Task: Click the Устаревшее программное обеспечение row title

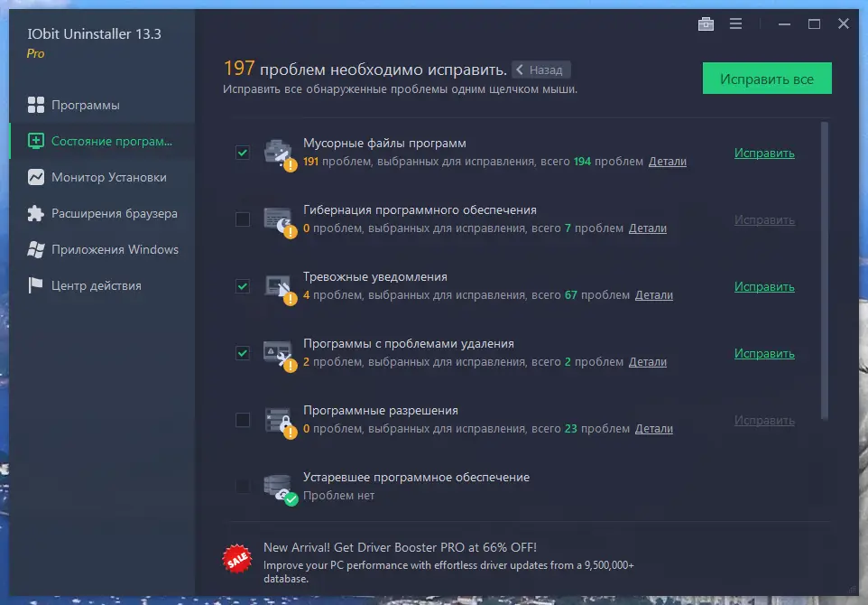Action: point(416,477)
